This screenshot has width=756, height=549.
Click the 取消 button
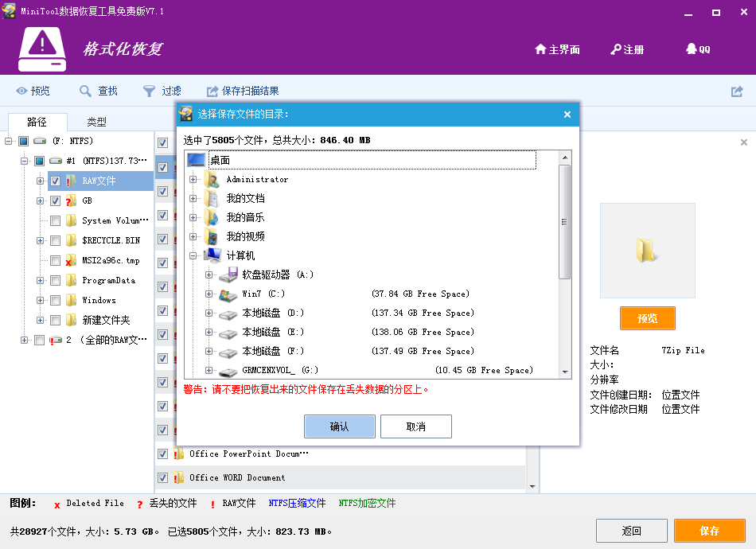(416, 426)
